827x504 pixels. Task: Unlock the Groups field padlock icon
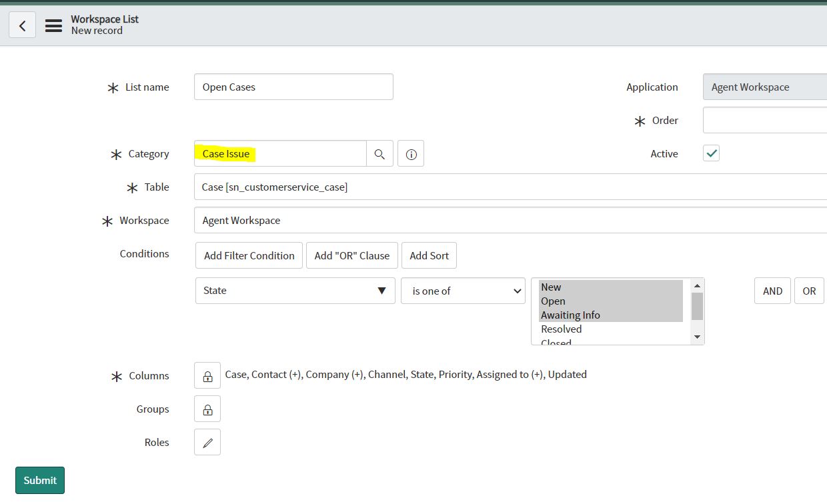tap(207, 409)
